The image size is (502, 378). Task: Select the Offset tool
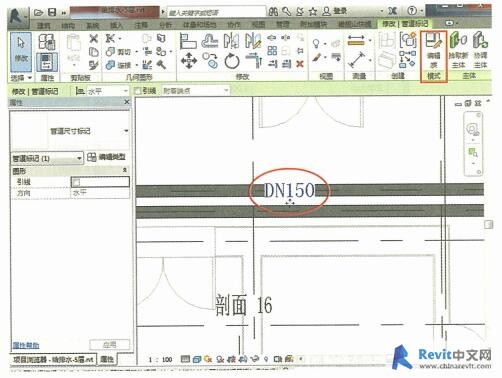point(210,41)
